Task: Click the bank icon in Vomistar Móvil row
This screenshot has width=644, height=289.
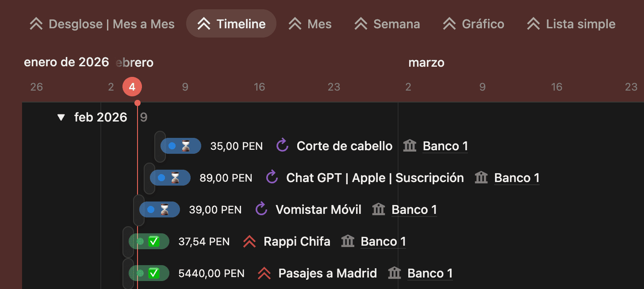Action: tap(378, 210)
